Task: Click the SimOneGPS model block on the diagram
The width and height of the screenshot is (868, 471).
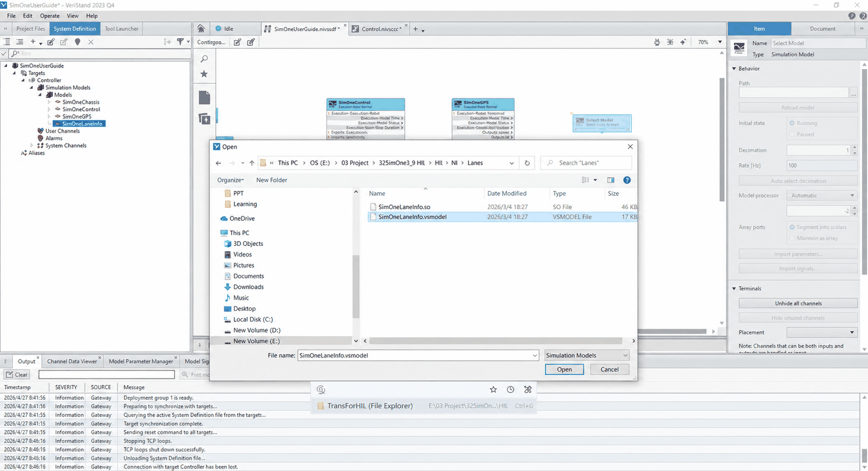Action: pos(483,119)
